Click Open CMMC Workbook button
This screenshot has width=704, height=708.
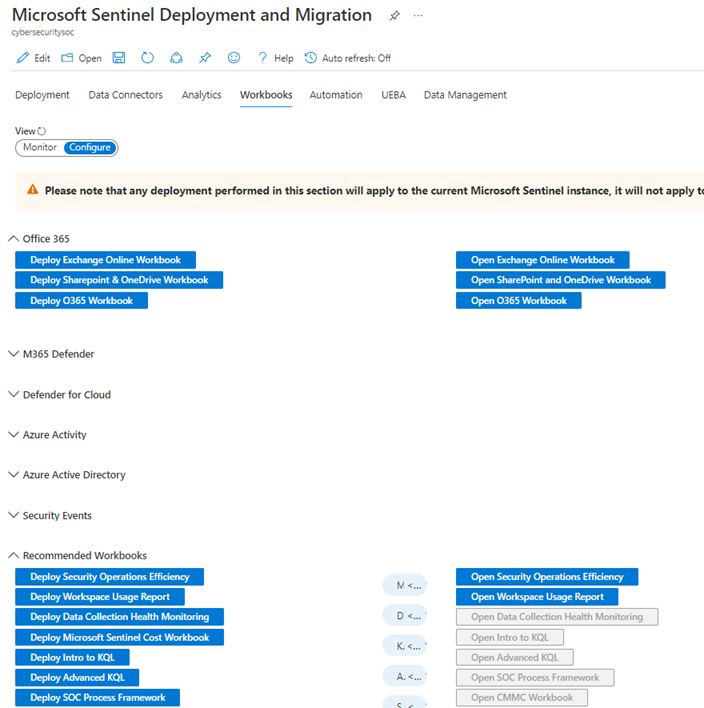click(522, 698)
